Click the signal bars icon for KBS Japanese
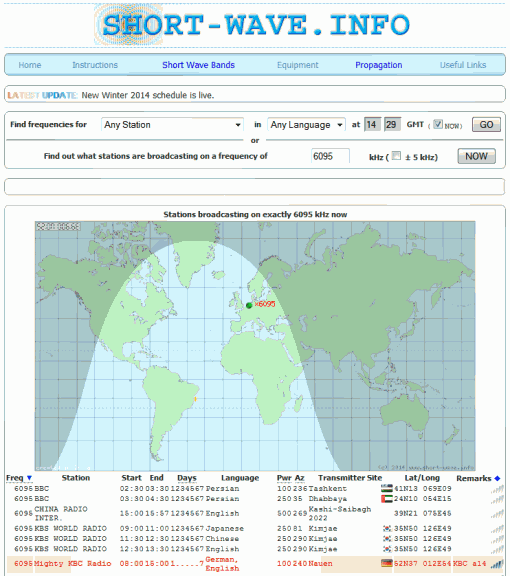The width and height of the screenshot is (510, 576). pyautogui.click(x=497, y=529)
